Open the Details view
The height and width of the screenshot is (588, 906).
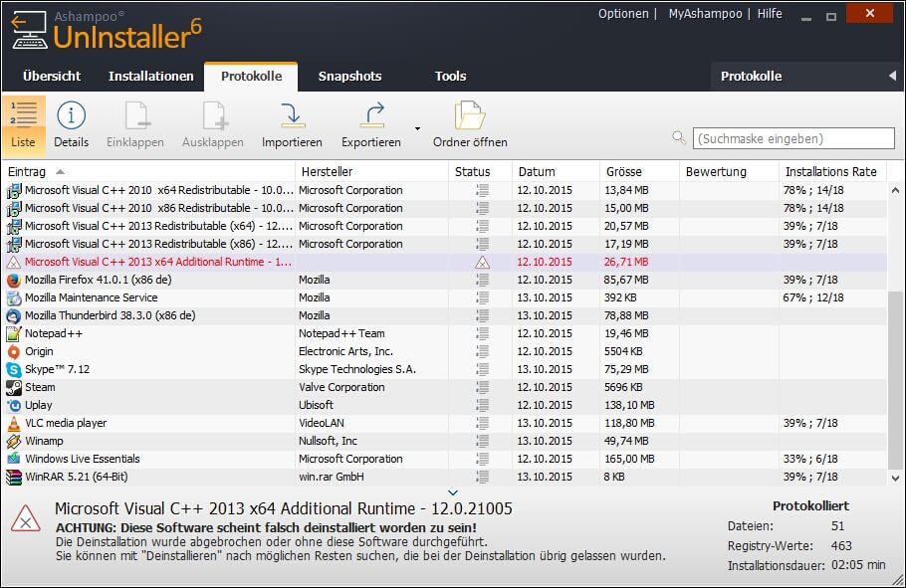pos(71,125)
